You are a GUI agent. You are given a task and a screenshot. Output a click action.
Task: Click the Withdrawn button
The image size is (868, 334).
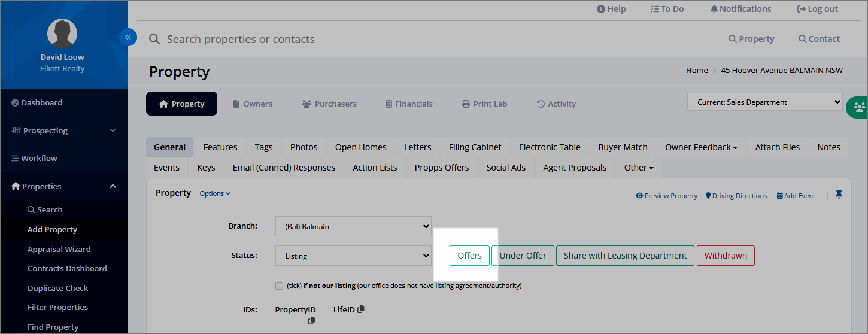click(x=726, y=256)
